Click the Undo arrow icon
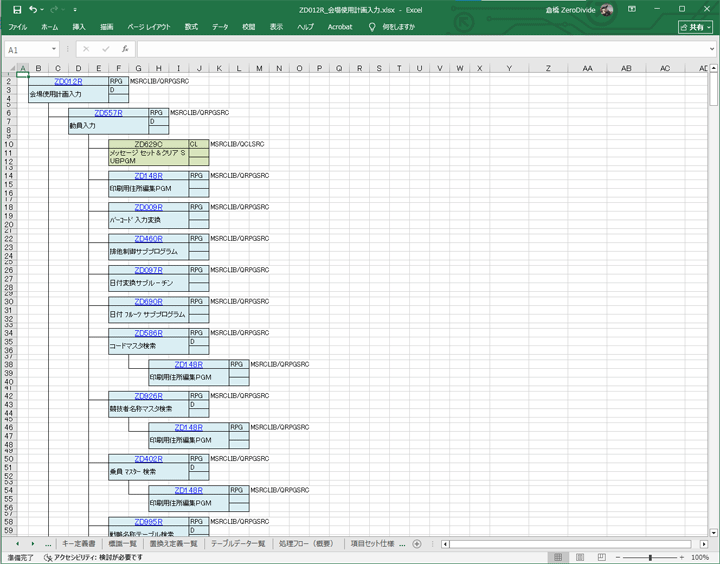720x564 pixels. pos(34,9)
